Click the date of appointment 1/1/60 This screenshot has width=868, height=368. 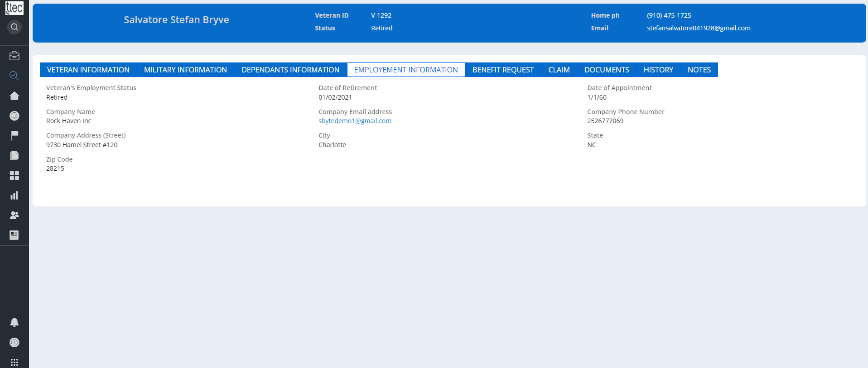(597, 97)
